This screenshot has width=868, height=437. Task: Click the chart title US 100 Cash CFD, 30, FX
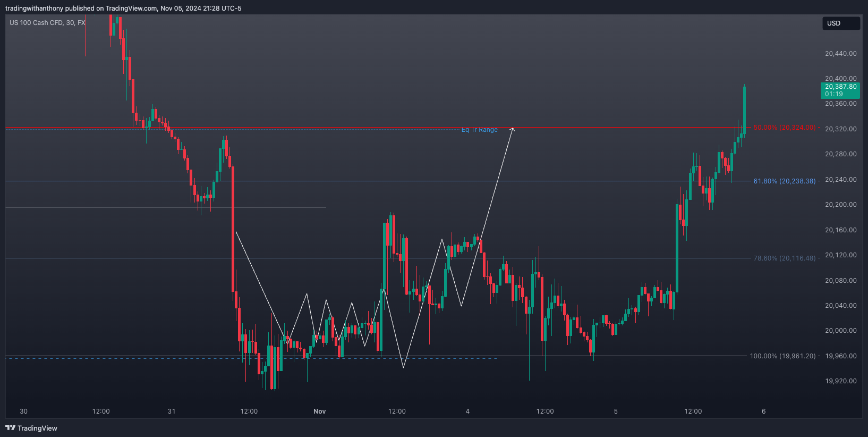click(47, 23)
